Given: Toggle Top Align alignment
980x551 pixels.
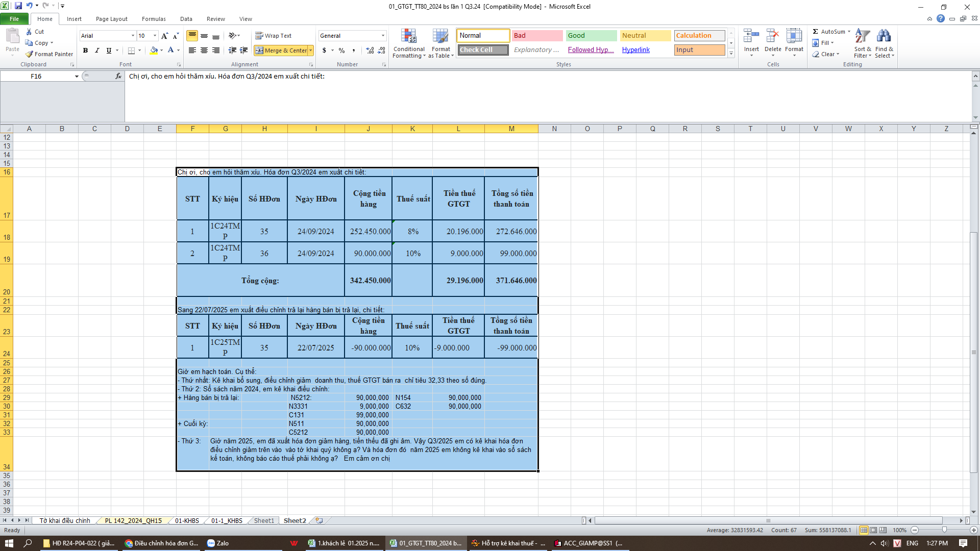Looking at the screenshot, I should point(192,36).
